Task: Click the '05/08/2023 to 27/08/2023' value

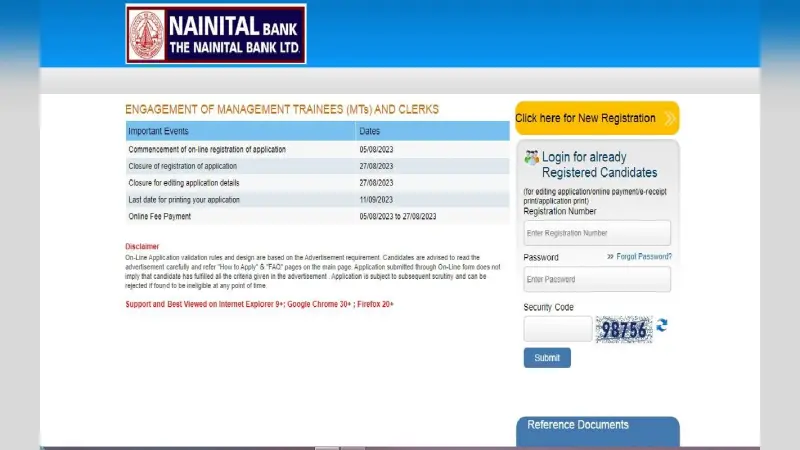Action: [398, 216]
